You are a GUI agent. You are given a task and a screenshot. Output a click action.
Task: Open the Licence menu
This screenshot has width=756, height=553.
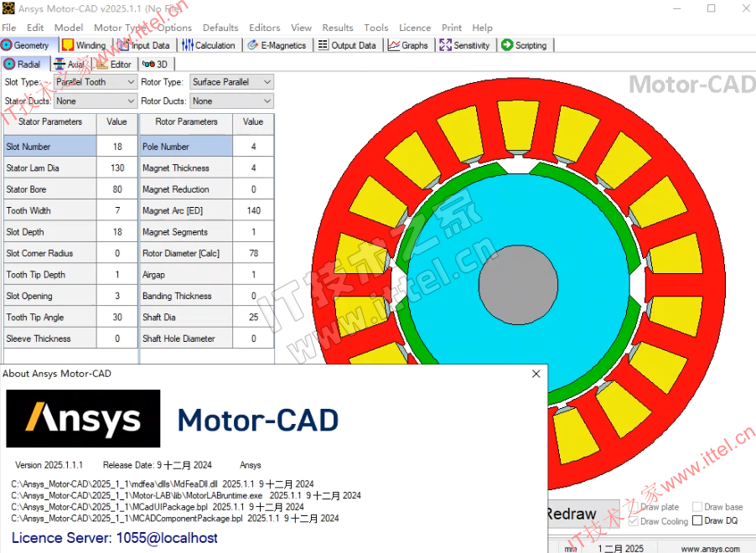415,28
